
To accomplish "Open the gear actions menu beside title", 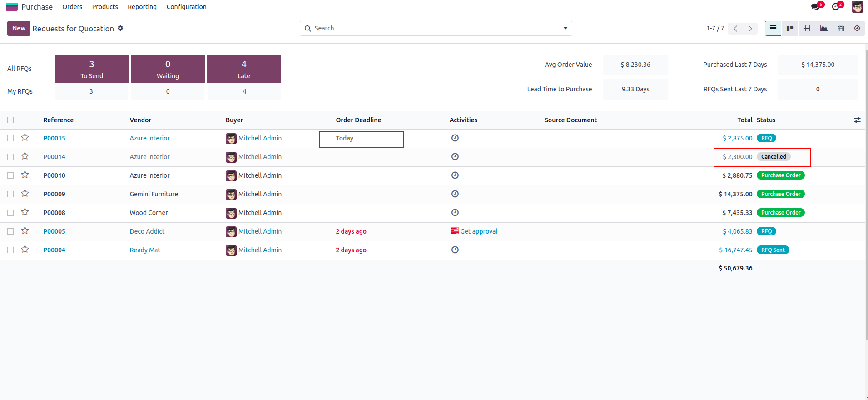I will (120, 28).
